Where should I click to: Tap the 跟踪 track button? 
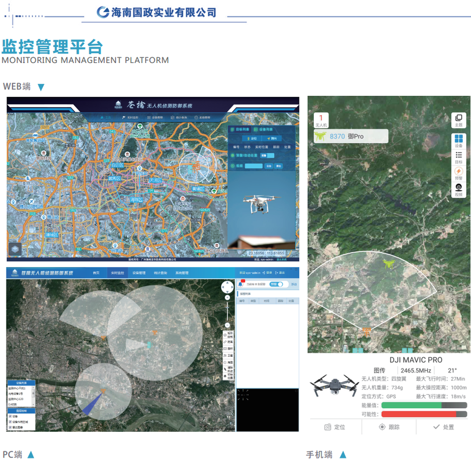(389, 427)
